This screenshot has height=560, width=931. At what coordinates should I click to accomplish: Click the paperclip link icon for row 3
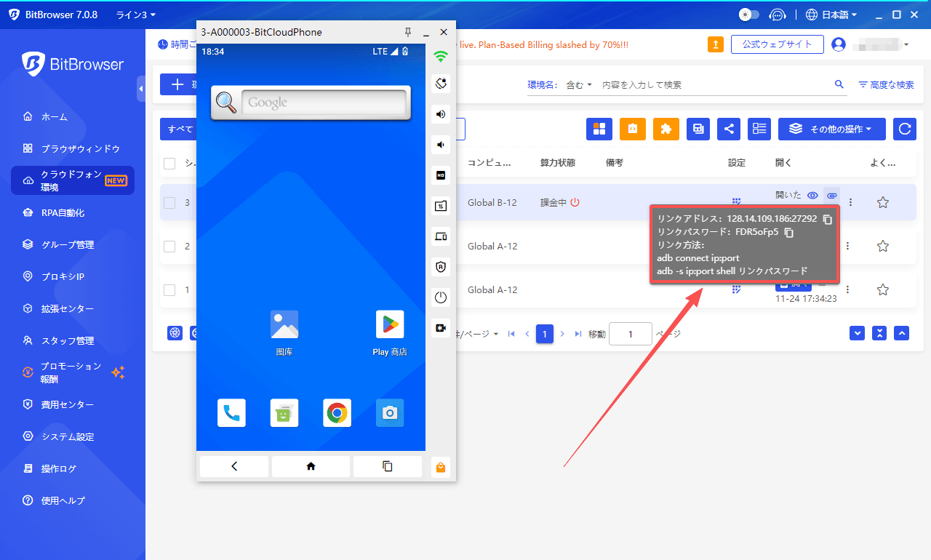coord(832,196)
